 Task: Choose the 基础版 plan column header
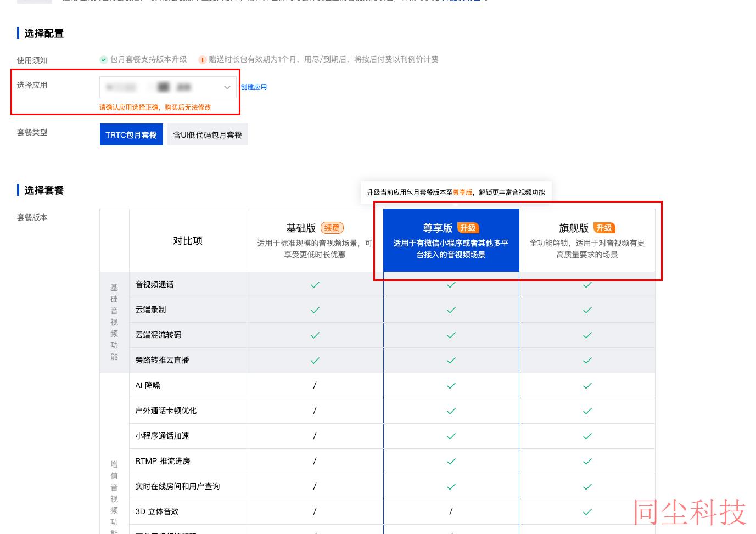315,240
